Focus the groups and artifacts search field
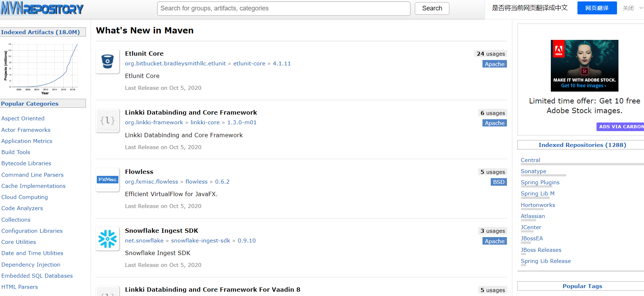Viewport: 644px width, 296px height. pyautogui.click(x=284, y=9)
